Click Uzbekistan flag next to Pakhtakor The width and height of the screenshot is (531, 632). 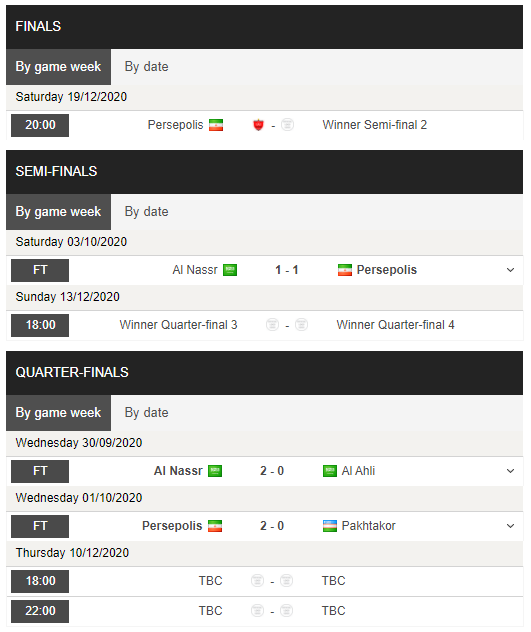tap(330, 526)
